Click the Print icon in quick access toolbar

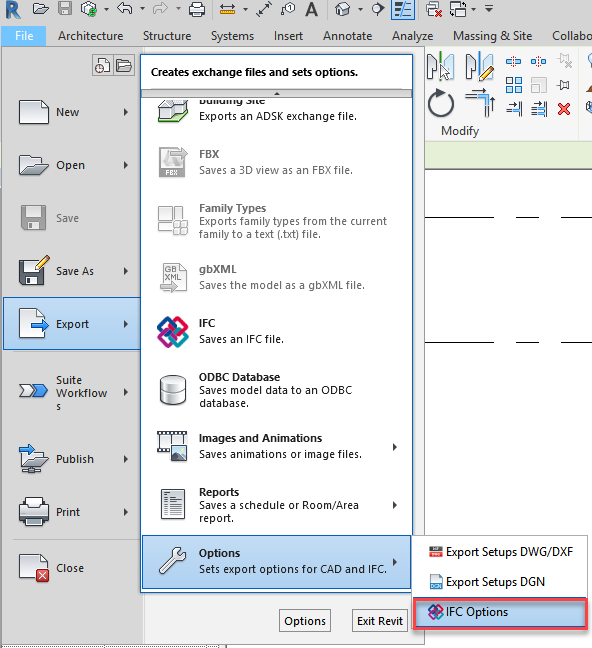197,9
